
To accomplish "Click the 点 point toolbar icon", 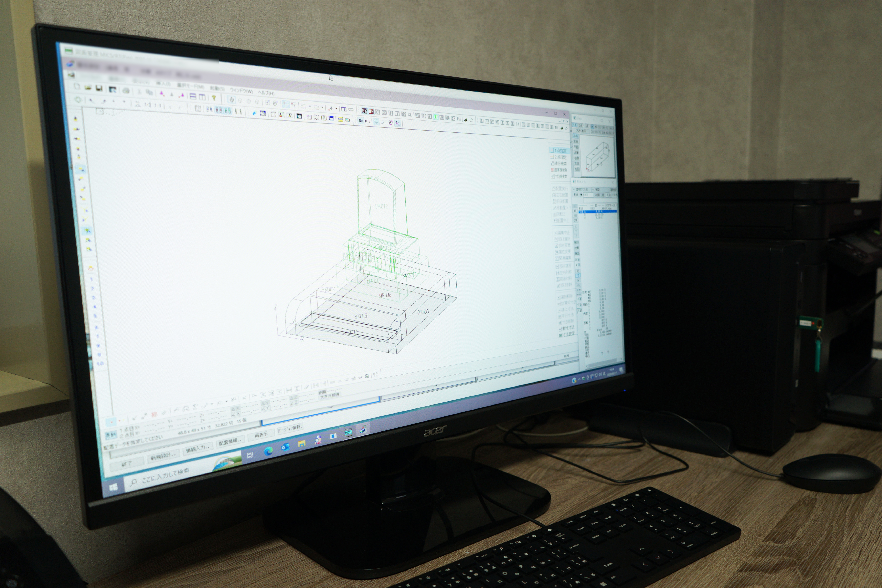I will tap(383, 122).
